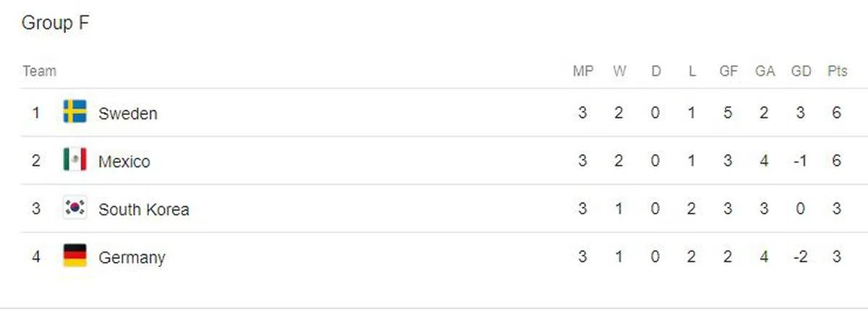Viewport: 868px width, 330px height.
Task: Click the Mexico flag icon
Action: 75,160
